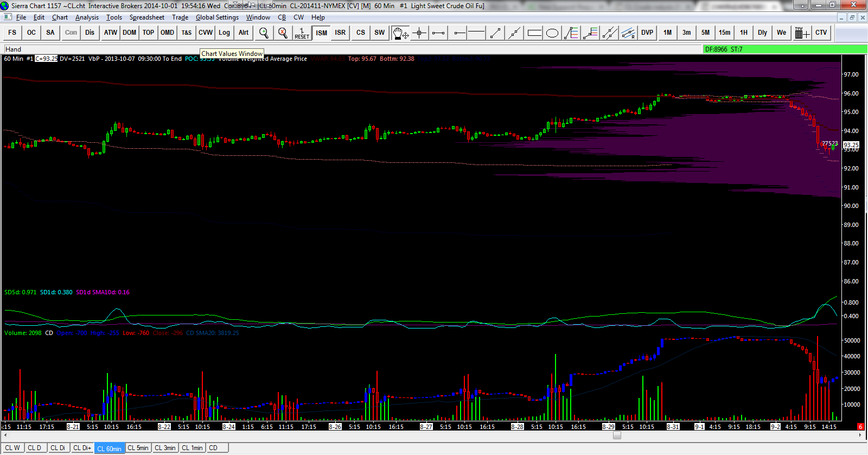Switch chart to Dly daily timeframe
868x455 pixels.
point(763,33)
